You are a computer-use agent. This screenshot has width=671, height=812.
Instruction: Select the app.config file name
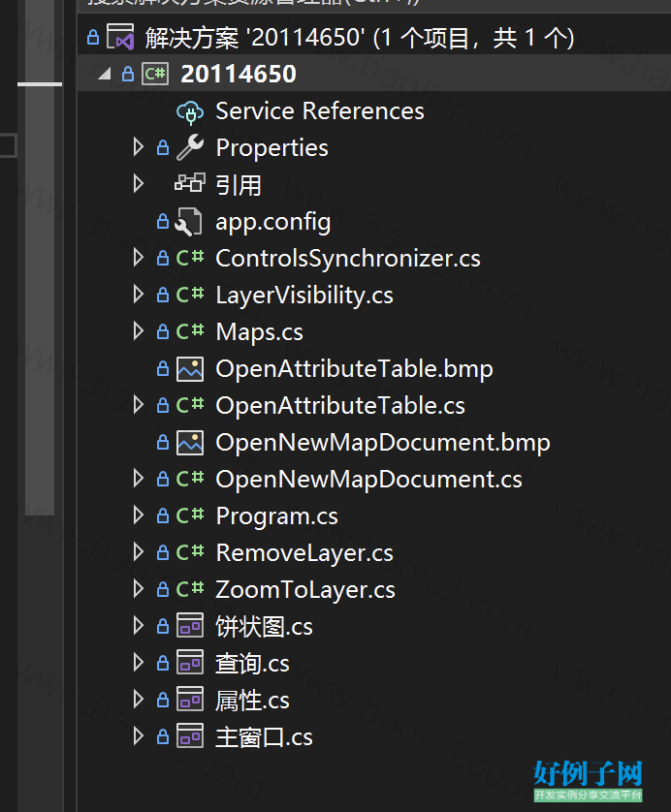click(x=273, y=223)
